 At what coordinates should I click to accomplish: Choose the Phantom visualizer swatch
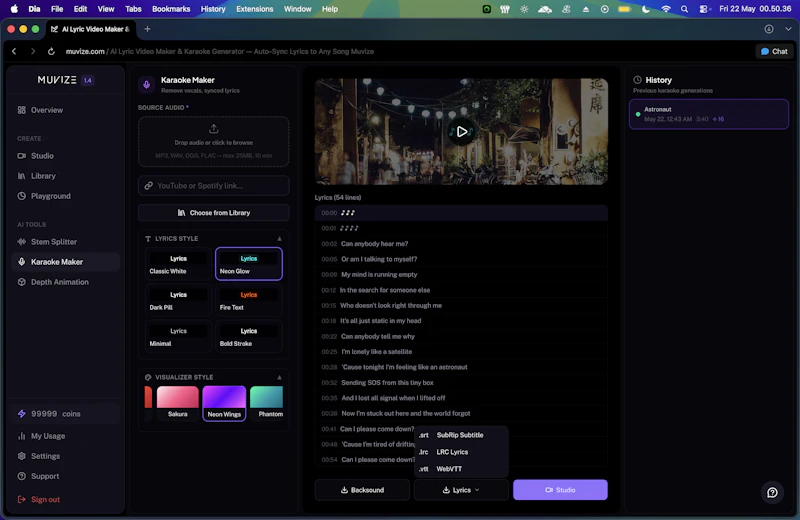pyautogui.click(x=267, y=403)
